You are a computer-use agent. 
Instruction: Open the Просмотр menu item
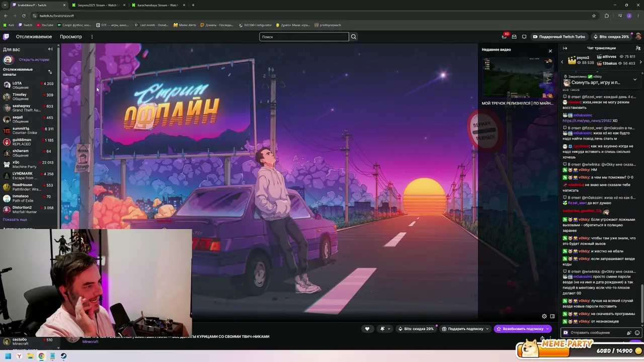pyautogui.click(x=71, y=37)
